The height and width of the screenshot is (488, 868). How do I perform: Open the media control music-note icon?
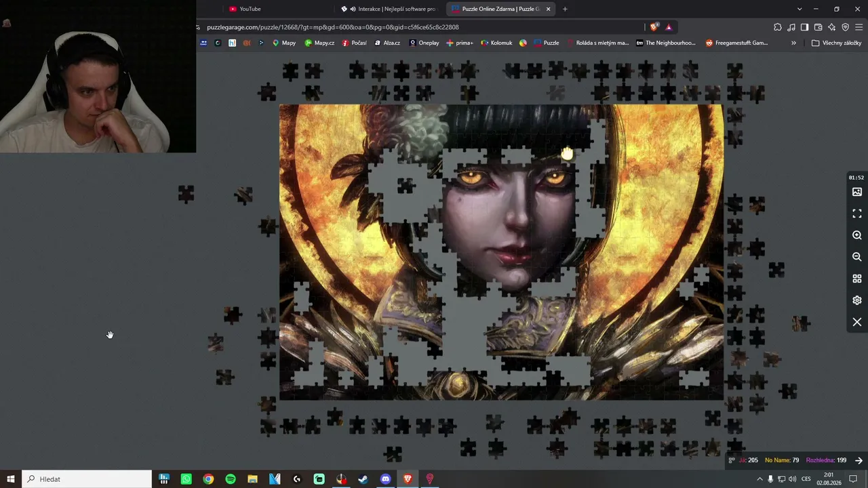pyautogui.click(x=791, y=27)
